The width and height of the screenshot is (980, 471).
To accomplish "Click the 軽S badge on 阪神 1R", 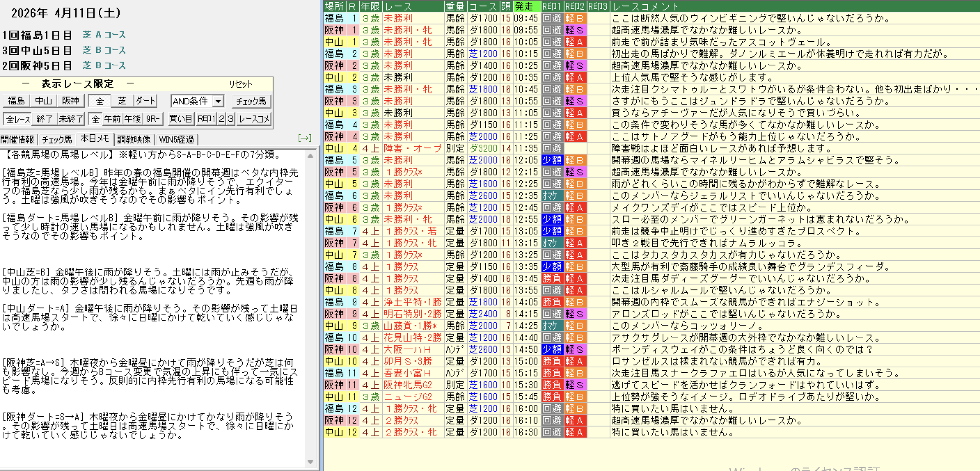I will click(575, 30).
